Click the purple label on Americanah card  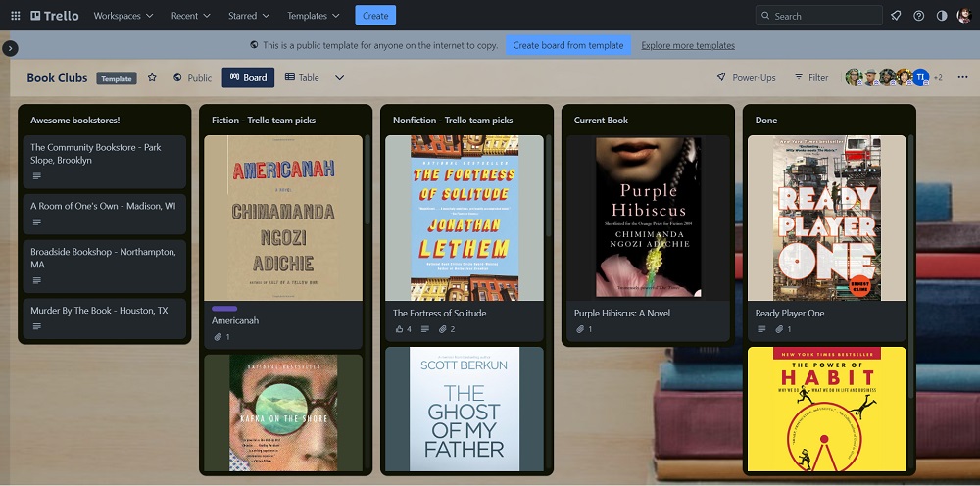point(224,309)
